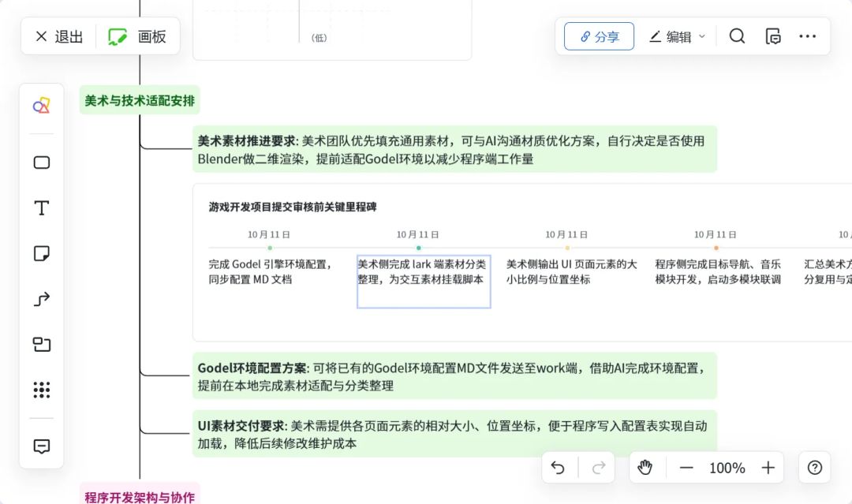The width and height of the screenshot is (852, 504).
Task: Select text 程序侧完成目标导航、音乐模块开发
Action: (719, 271)
